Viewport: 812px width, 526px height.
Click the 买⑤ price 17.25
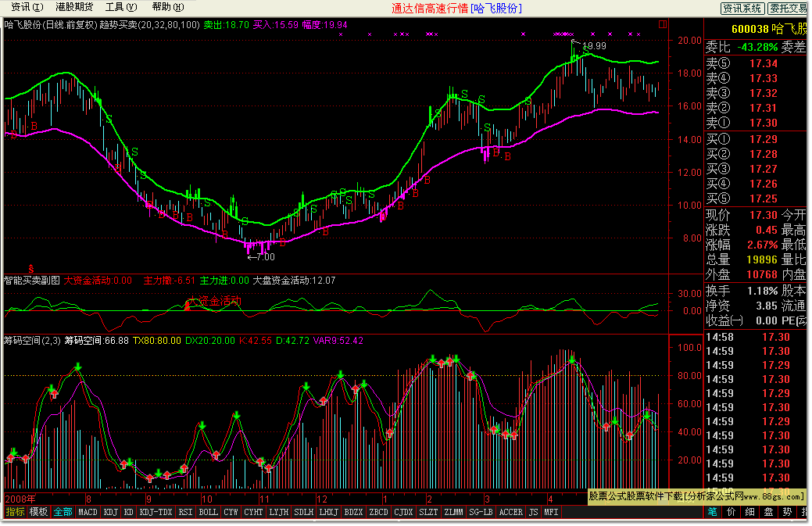tap(764, 199)
